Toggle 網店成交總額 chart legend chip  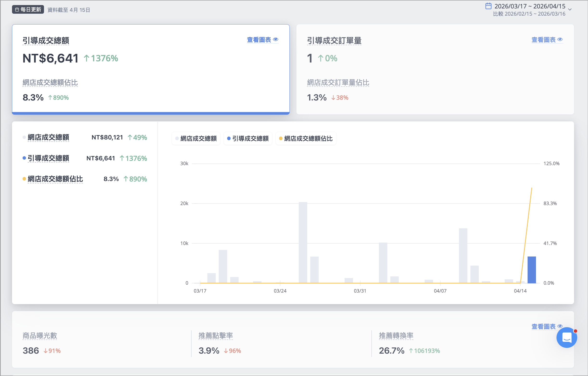(x=196, y=138)
